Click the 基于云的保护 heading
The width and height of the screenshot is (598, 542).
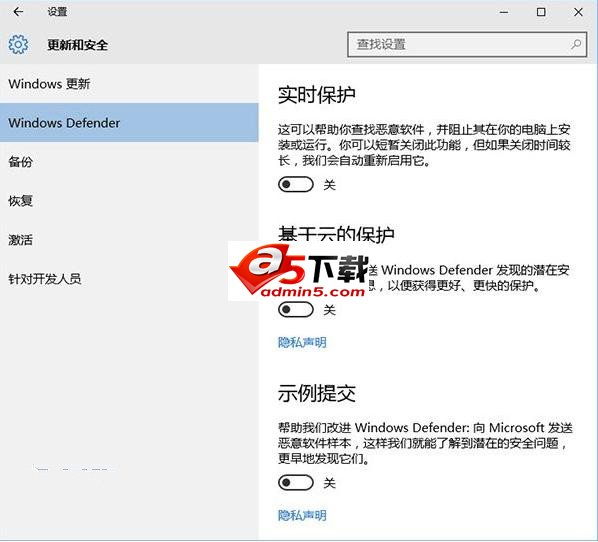coord(336,233)
